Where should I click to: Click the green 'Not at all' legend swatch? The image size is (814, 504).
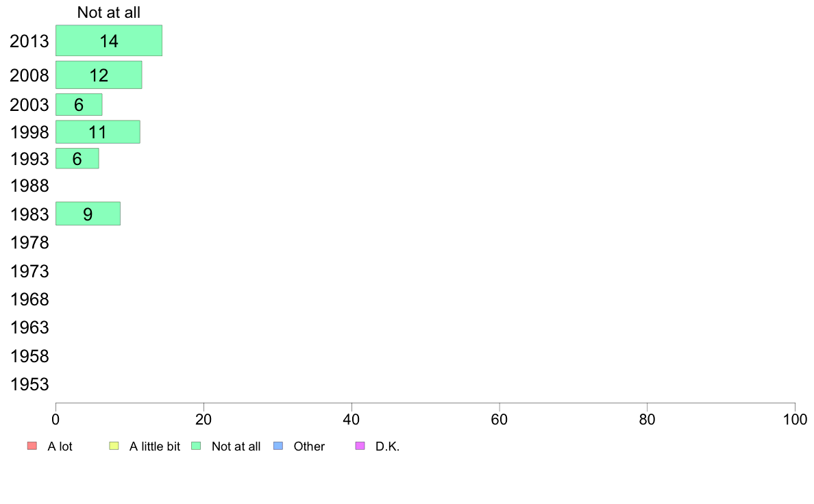tap(196, 446)
